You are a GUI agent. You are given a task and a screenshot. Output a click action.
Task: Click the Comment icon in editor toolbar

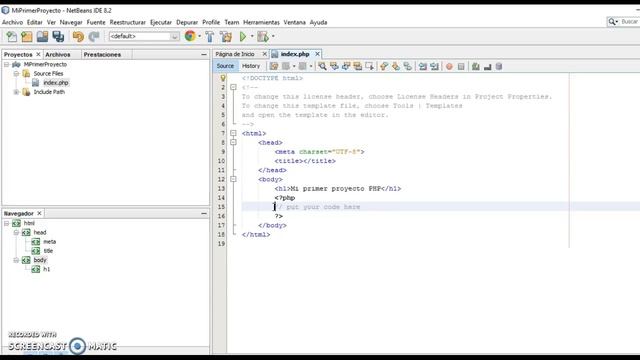[476, 66]
